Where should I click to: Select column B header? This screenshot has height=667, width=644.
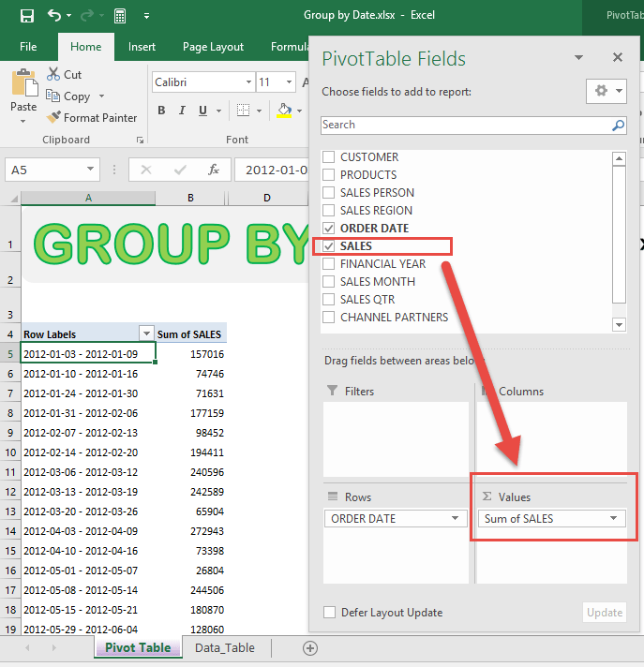click(190, 198)
